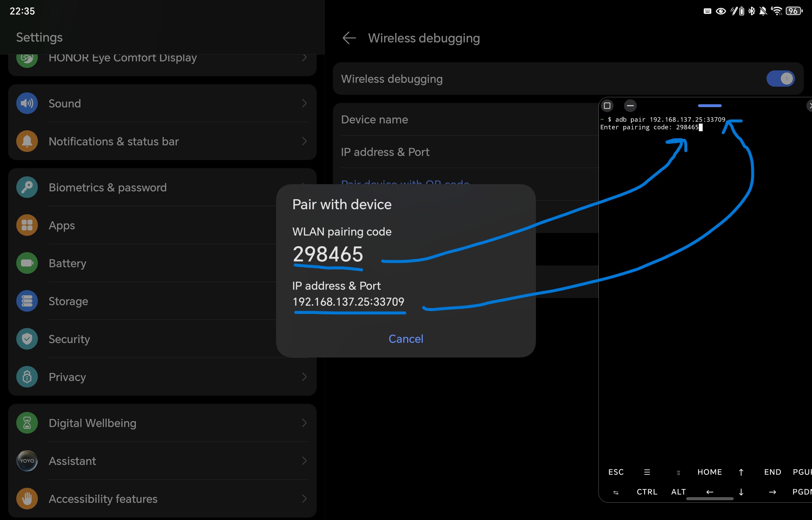Expand Privacy settings chevron
The width and height of the screenshot is (812, 520).
(x=304, y=376)
